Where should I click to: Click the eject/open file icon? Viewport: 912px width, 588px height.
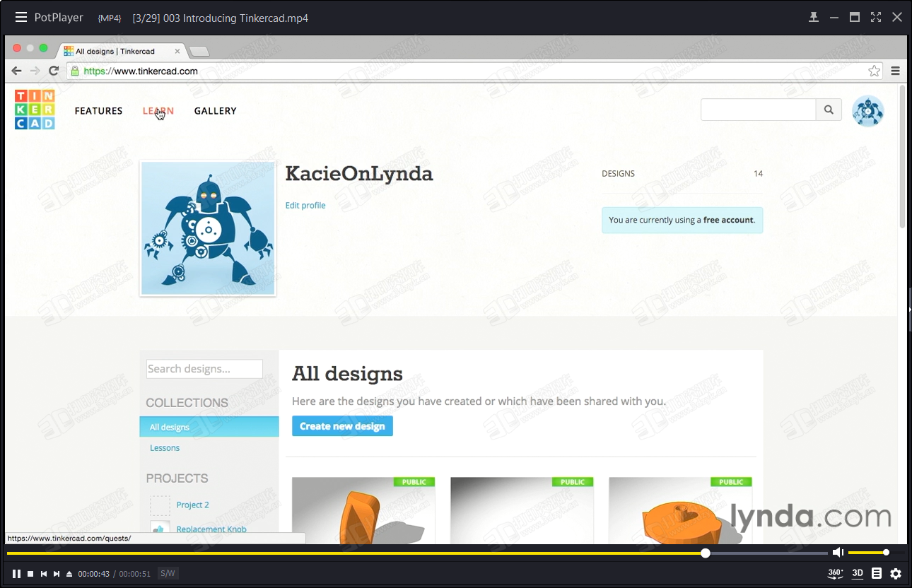point(69,574)
